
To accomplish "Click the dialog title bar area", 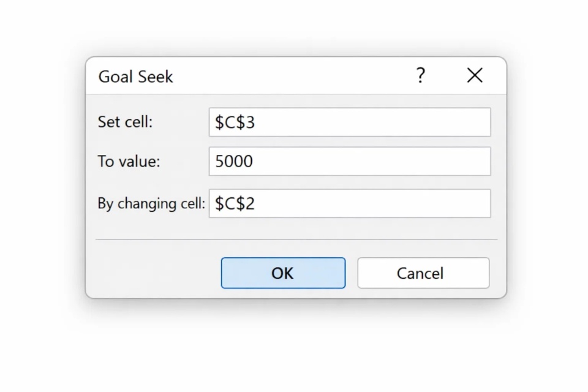I will pos(276,76).
